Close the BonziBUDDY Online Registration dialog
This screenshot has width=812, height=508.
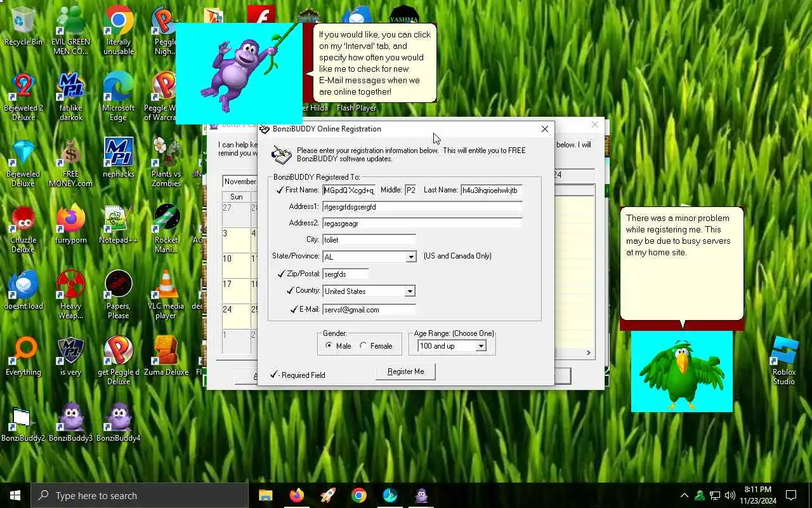point(544,129)
